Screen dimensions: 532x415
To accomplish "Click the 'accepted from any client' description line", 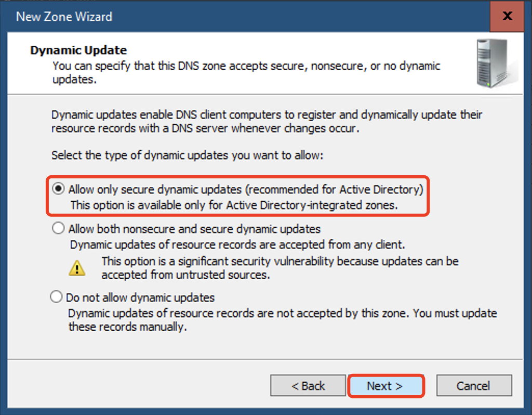I will [237, 244].
